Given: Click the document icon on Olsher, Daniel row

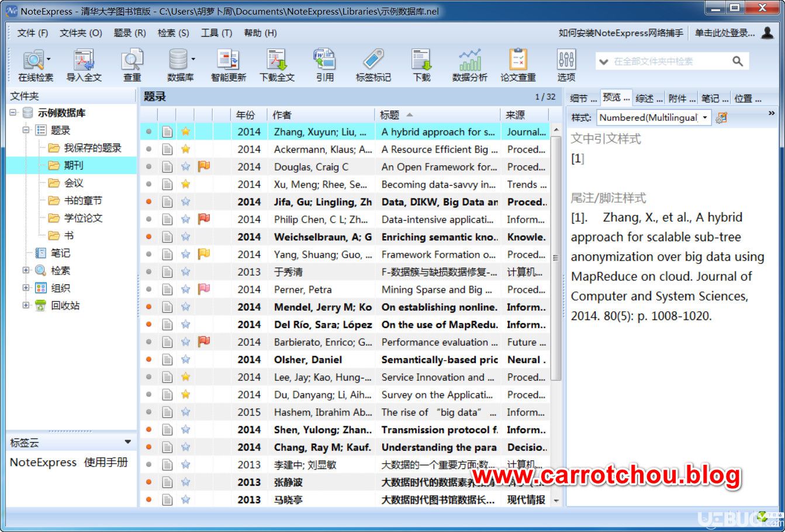Looking at the screenshot, I should coord(167,360).
